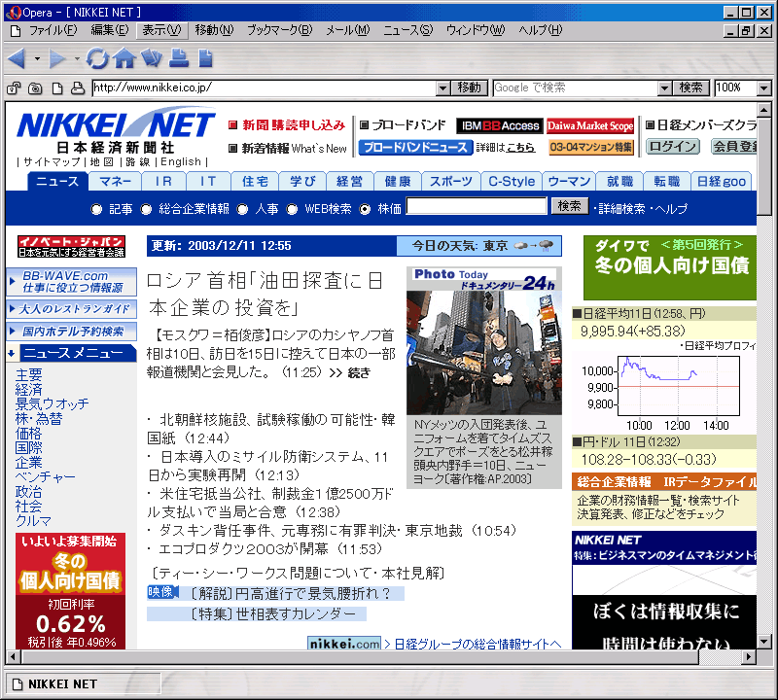The image size is (778, 700).
Task: Open the 新聞購読申し込み link
Action: (x=294, y=125)
